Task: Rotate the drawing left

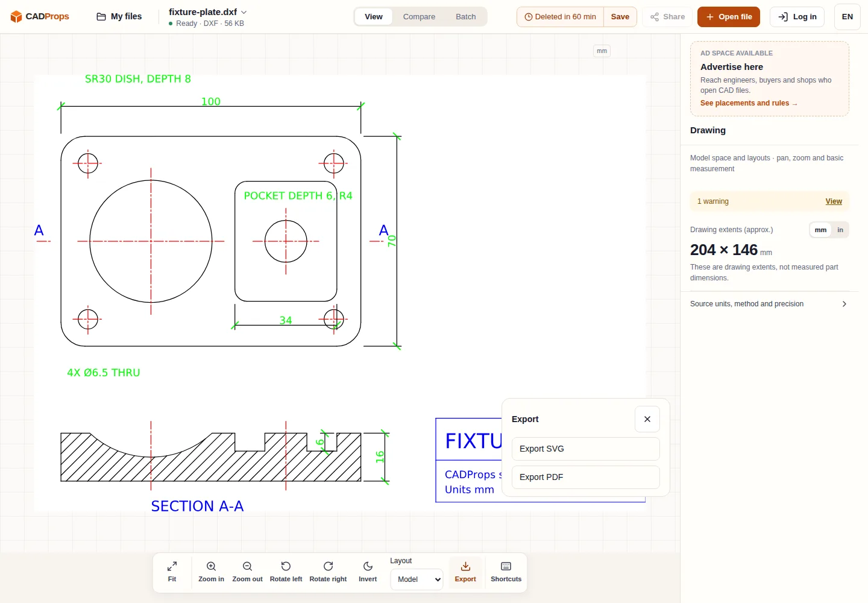Action: click(x=286, y=572)
